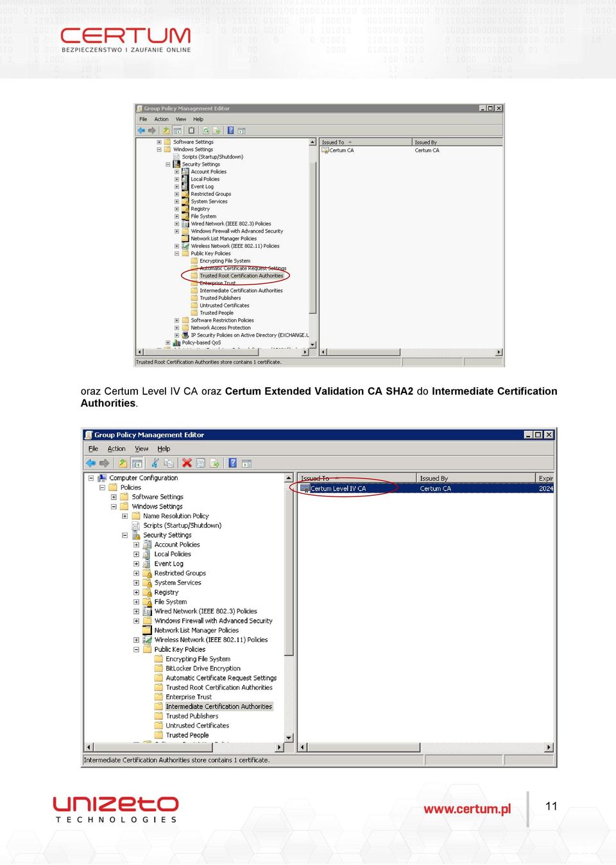
Task: Select the Certum CA certificate icon in upper editor
Action: [x=325, y=150]
